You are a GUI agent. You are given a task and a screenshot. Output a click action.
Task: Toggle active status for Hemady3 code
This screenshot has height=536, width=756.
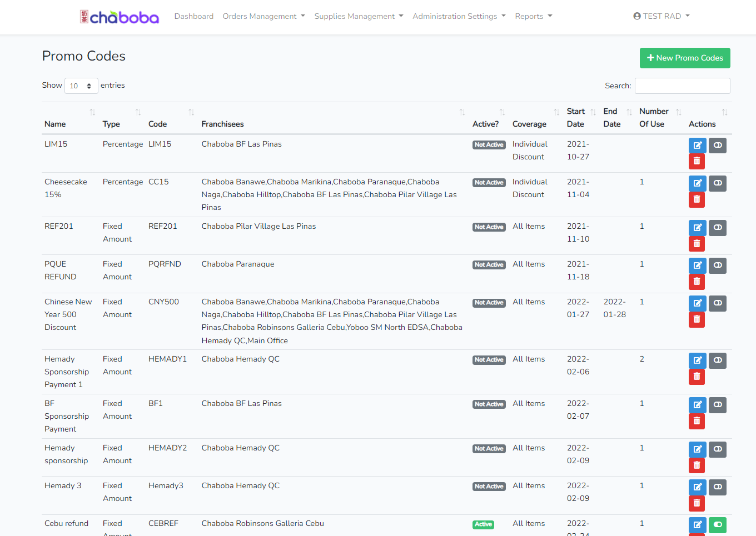[x=718, y=487]
